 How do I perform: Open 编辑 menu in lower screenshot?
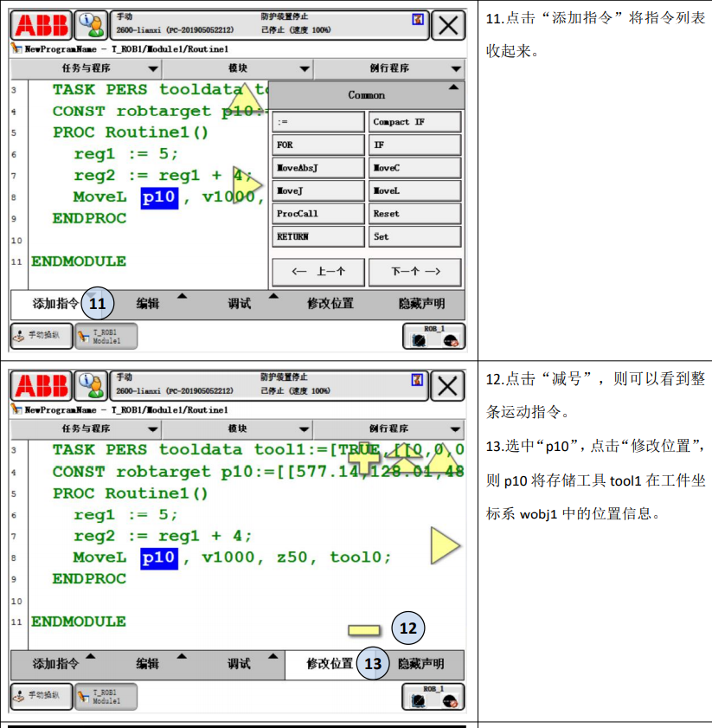click(148, 664)
